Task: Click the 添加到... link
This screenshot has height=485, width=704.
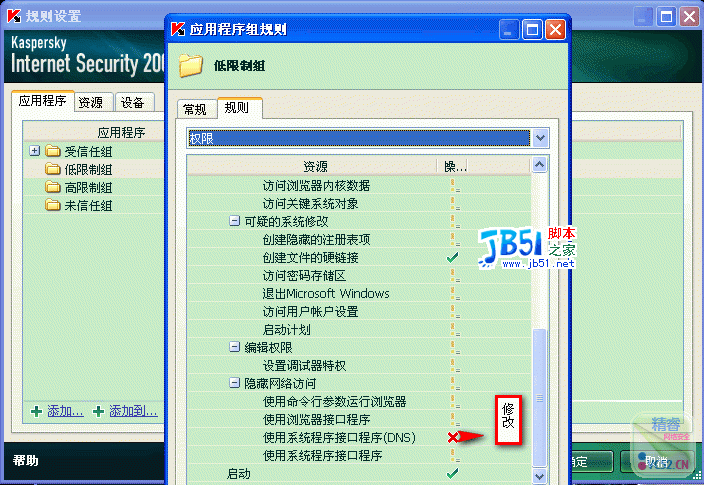Action: click(x=133, y=411)
